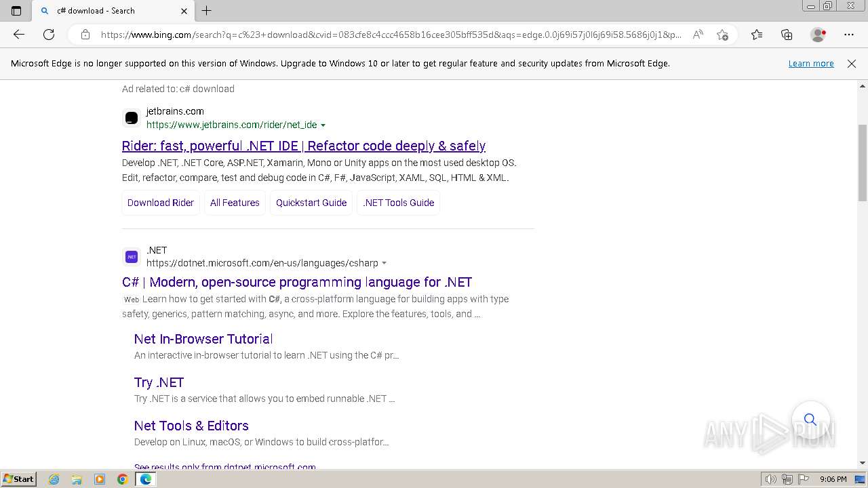868x488 pixels.
Task: Open Action Center flag tray icon
Action: coord(804,479)
